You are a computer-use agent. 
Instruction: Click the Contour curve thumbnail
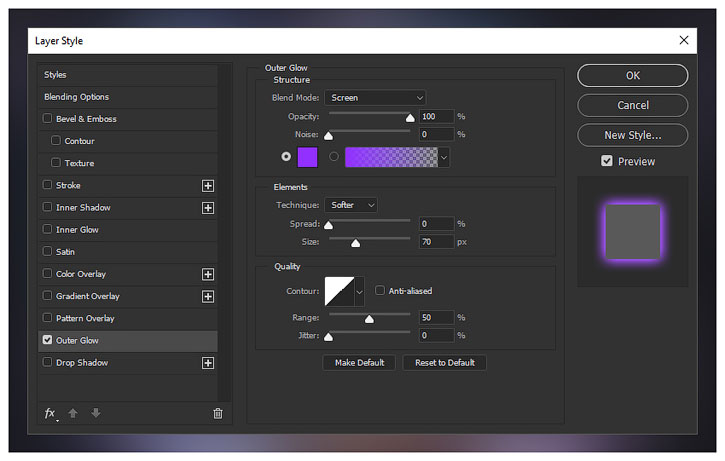(x=339, y=292)
